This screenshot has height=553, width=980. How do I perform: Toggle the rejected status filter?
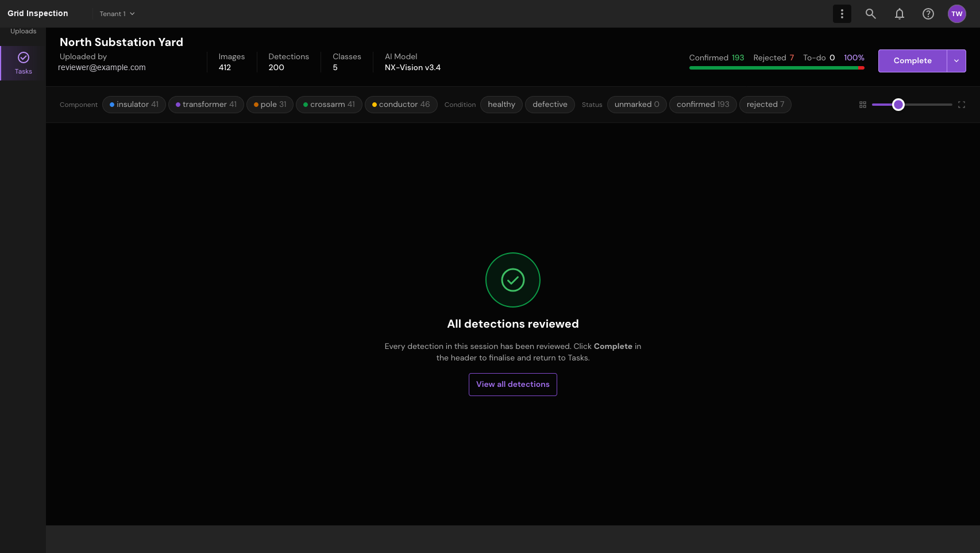(x=765, y=105)
